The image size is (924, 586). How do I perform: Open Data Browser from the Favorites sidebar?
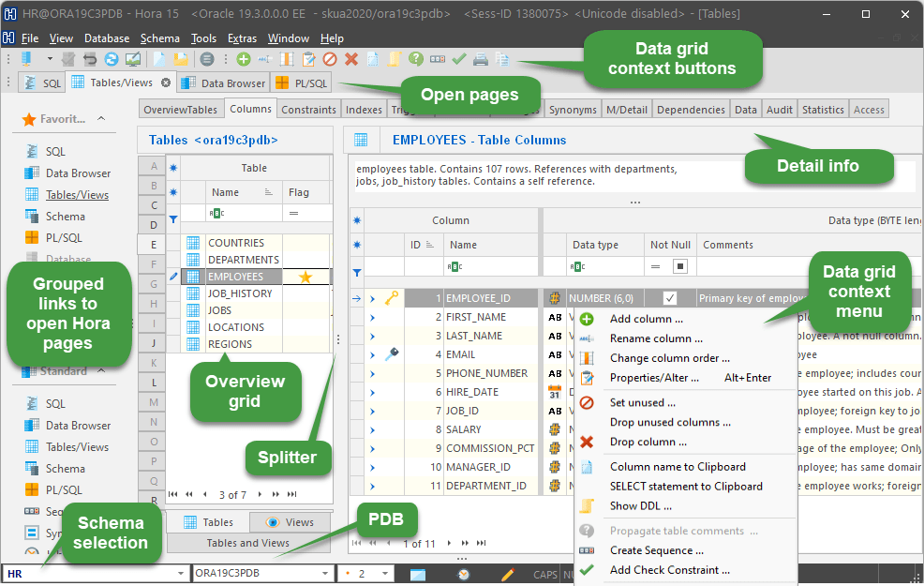coord(79,173)
